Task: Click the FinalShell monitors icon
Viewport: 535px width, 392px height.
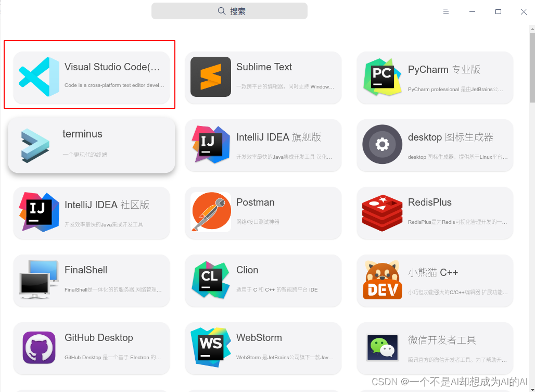Action: pos(39,280)
